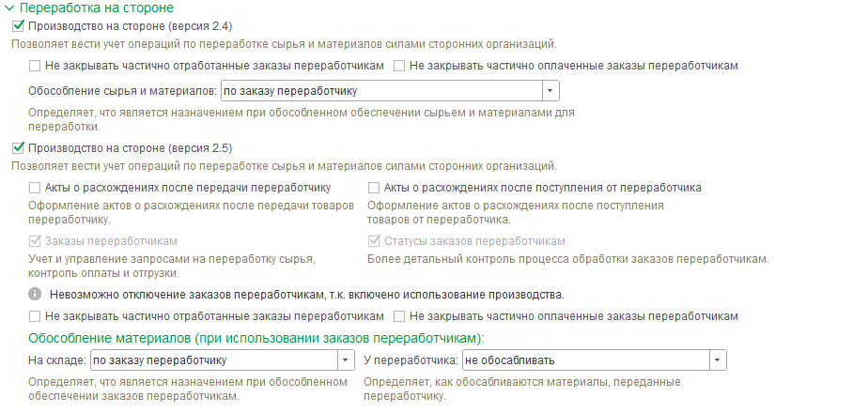Enable first Не закрывать частично отработанные заказы

35,66
